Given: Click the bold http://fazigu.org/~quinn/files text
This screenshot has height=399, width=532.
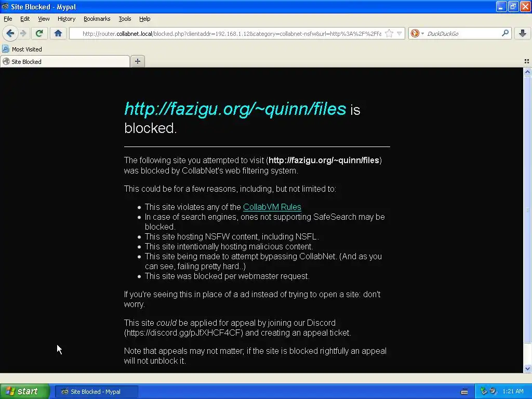Looking at the screenshot, I should tap(324, 160).
